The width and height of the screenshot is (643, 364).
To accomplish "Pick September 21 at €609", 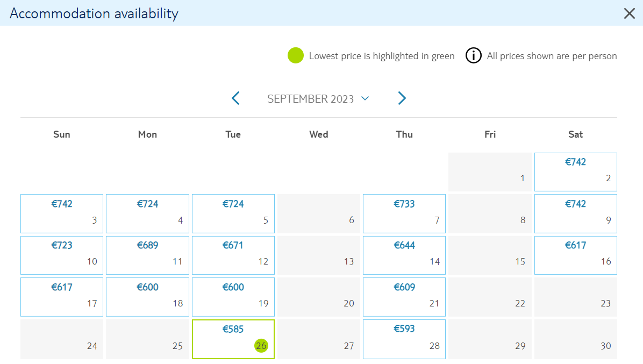I will [404, 297].
